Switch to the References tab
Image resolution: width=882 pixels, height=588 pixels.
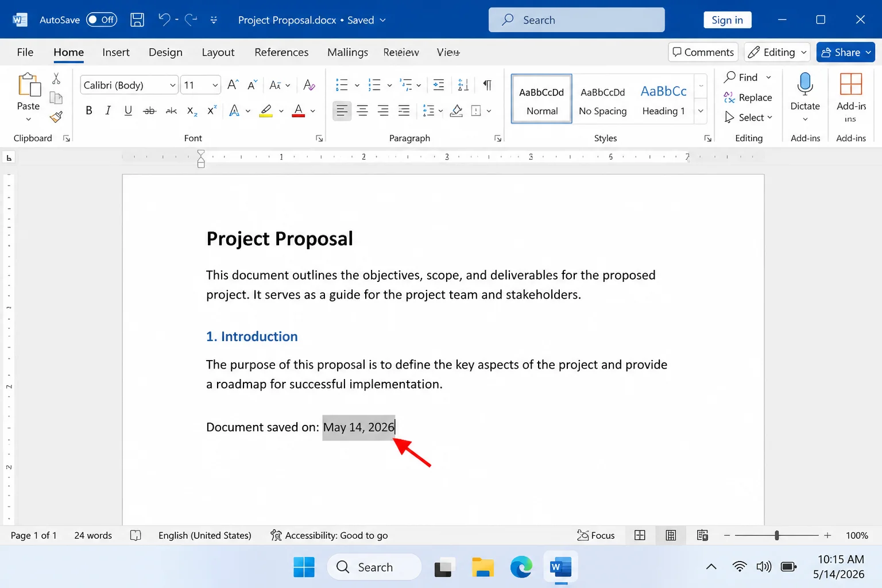click(x=281, y=52)
